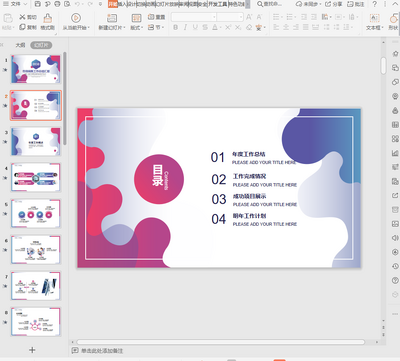Click the decrease indent icon
This screenshot has width=400, height=361.
click(x=304, y=17)
